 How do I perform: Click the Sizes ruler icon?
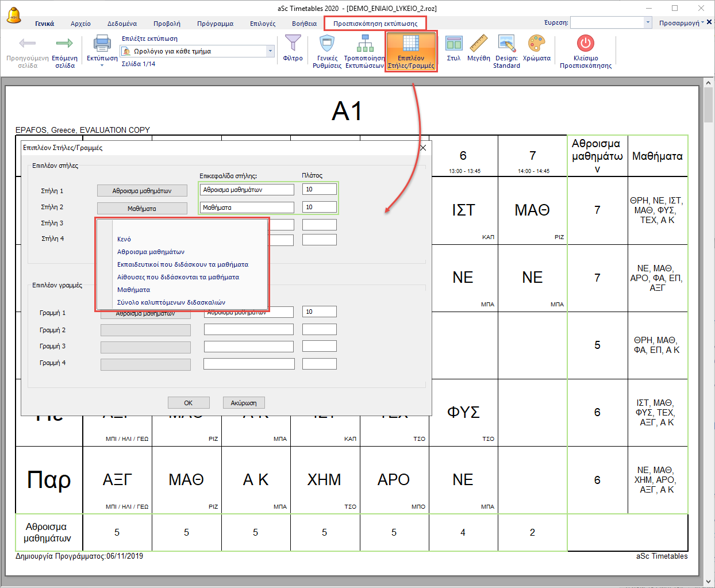(478, 43)
